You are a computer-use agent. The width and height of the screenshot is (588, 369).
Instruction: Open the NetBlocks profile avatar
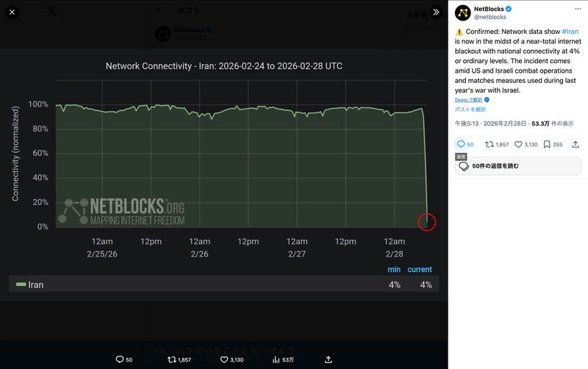point(462,12)
